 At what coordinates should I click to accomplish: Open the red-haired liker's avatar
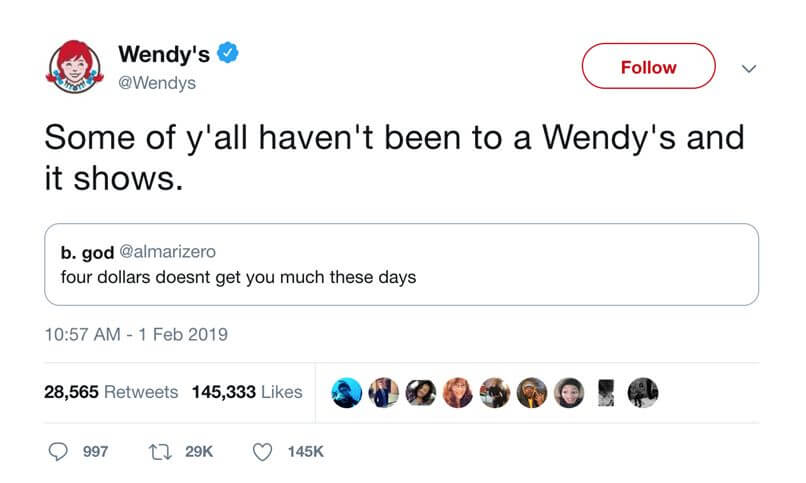click(457, 392)
